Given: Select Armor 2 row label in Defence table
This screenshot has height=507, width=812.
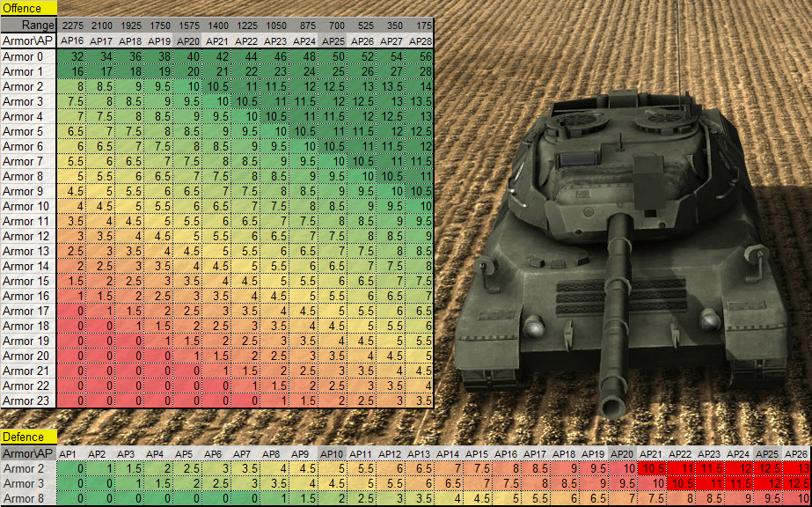Looking at the screenshot, I should [x=28, y=468].
